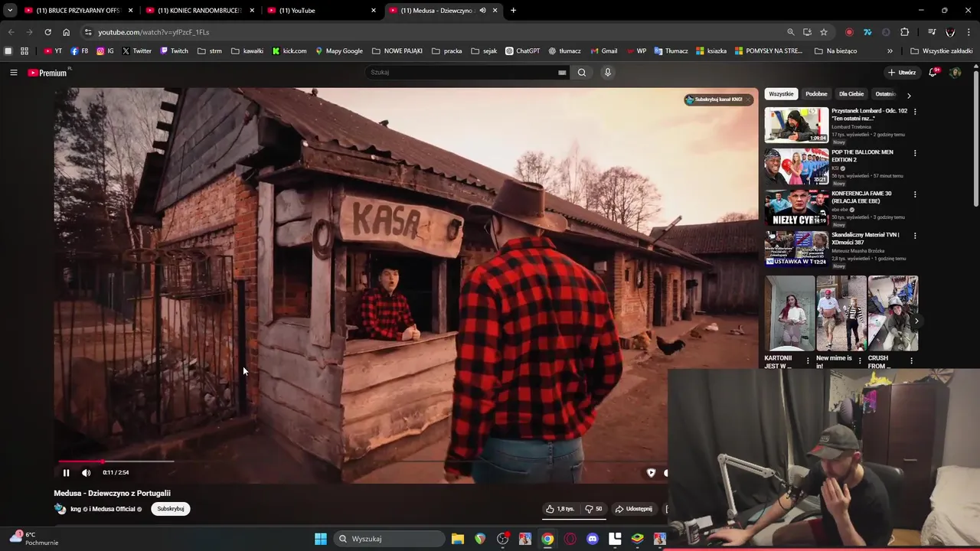
Task: Open the Twitch bookmark
Action: [x=174, y=51]
